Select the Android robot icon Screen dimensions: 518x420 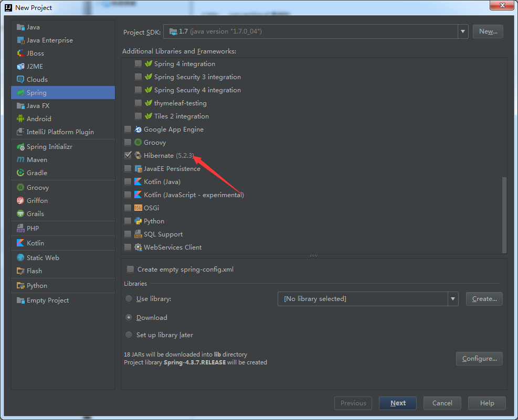coord(21,119)
